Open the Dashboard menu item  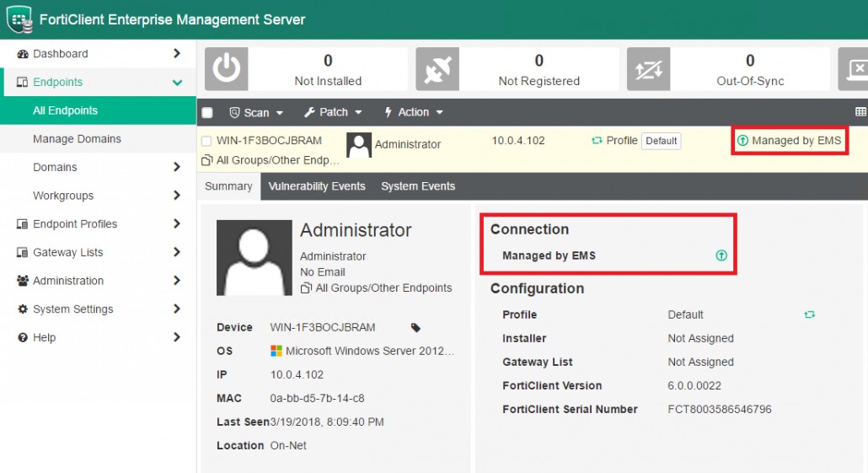[60, 54]
